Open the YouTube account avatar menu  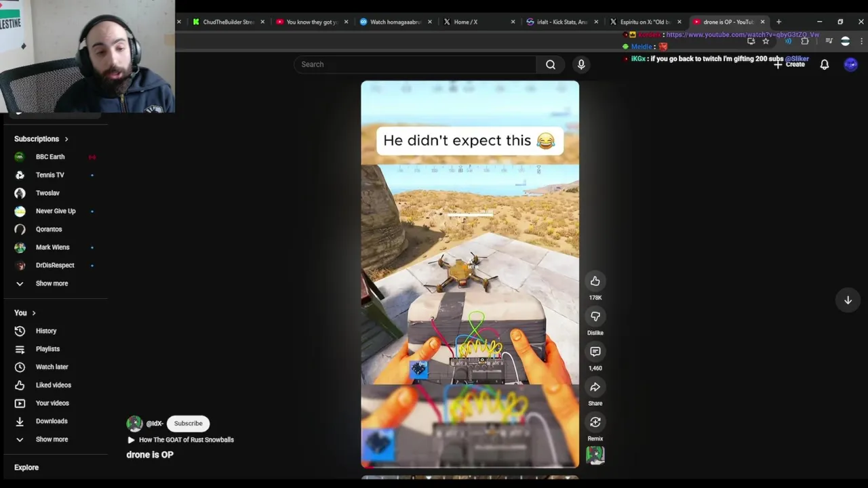(850, 64)
